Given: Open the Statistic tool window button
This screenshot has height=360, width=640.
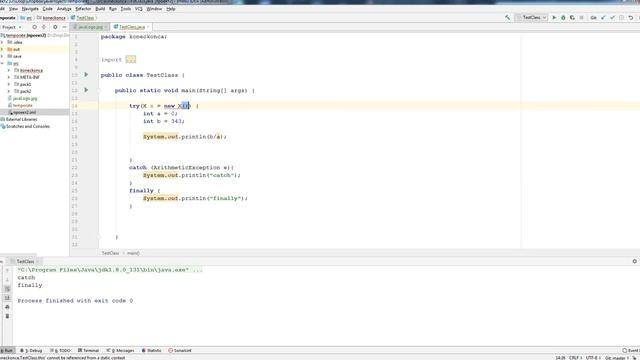Looking at the screenshot, I should point(151,351).
